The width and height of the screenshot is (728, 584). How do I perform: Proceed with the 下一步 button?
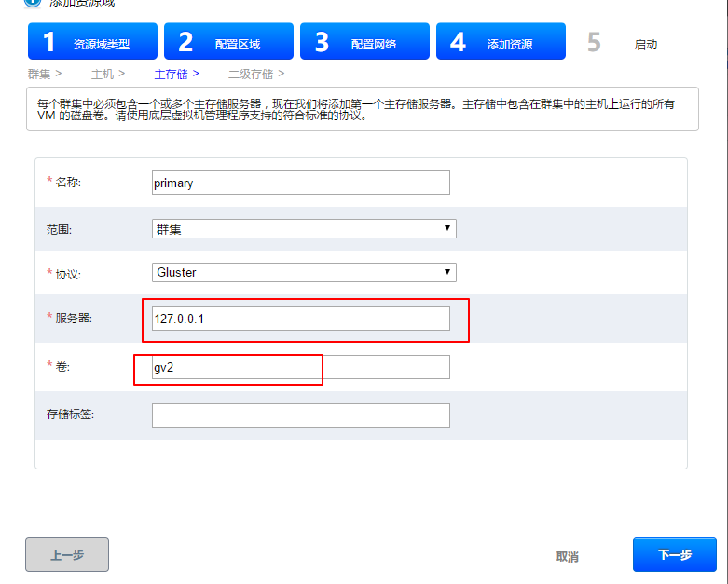(674, 555)
